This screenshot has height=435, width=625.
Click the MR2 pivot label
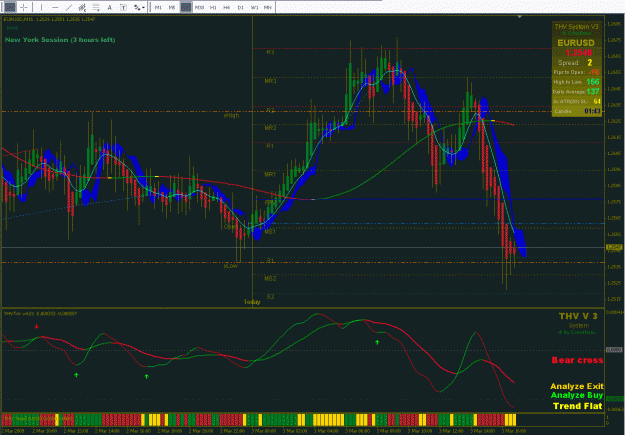270,128
